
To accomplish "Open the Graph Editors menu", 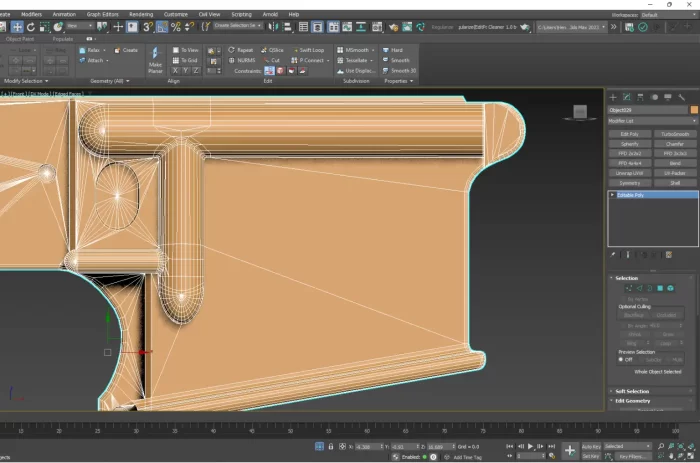I will 101,15.
